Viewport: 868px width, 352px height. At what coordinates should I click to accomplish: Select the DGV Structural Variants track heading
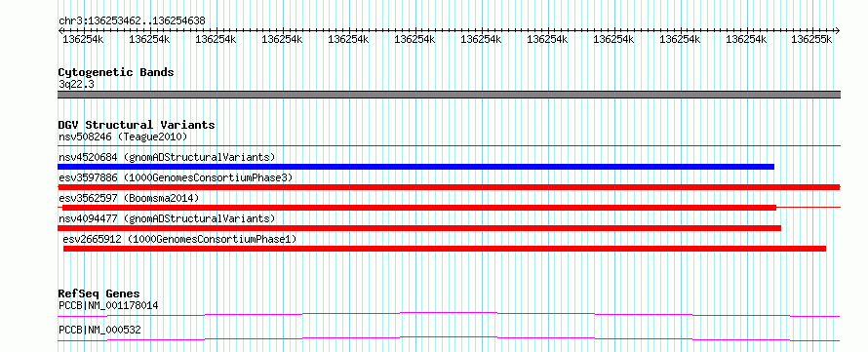click(137, 125)
